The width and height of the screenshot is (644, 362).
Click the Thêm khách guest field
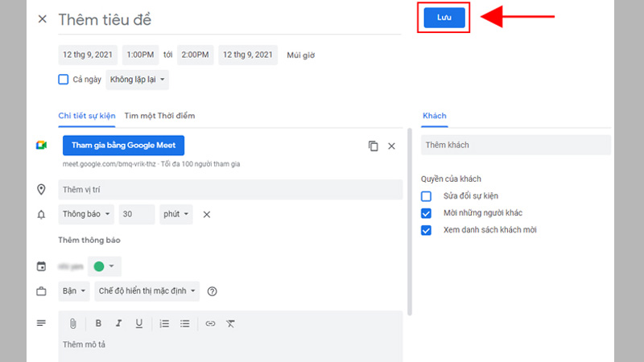click(x=516, y=145)
